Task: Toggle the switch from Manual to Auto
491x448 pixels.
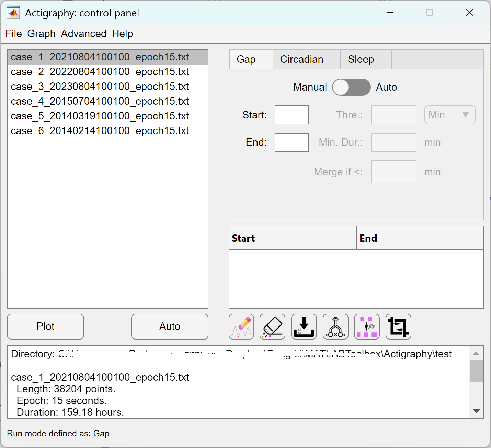Action: tap(351, 87)
